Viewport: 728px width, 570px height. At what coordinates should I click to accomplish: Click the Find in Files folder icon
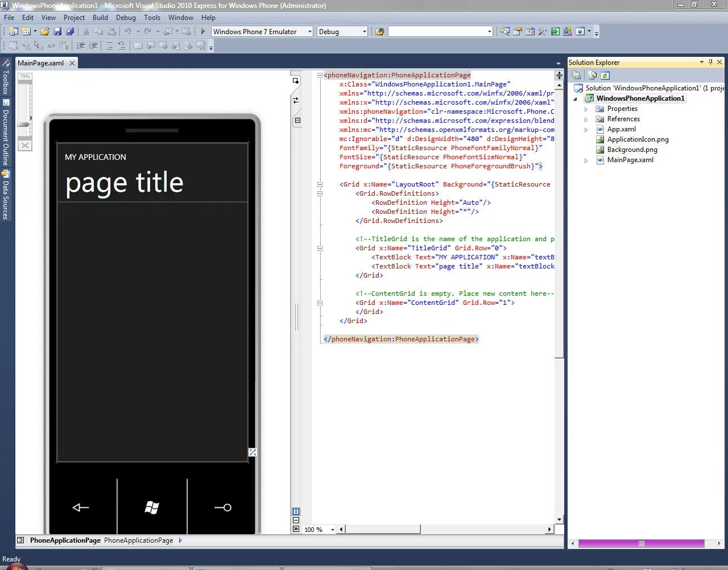(379, 32)
